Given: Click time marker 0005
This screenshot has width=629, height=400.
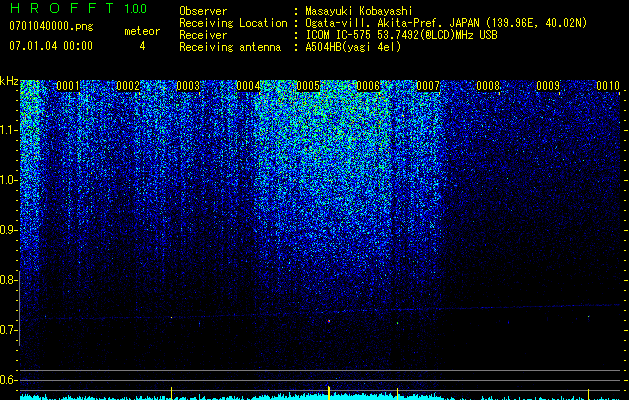Looking at the screenshot, I should 308,86.
